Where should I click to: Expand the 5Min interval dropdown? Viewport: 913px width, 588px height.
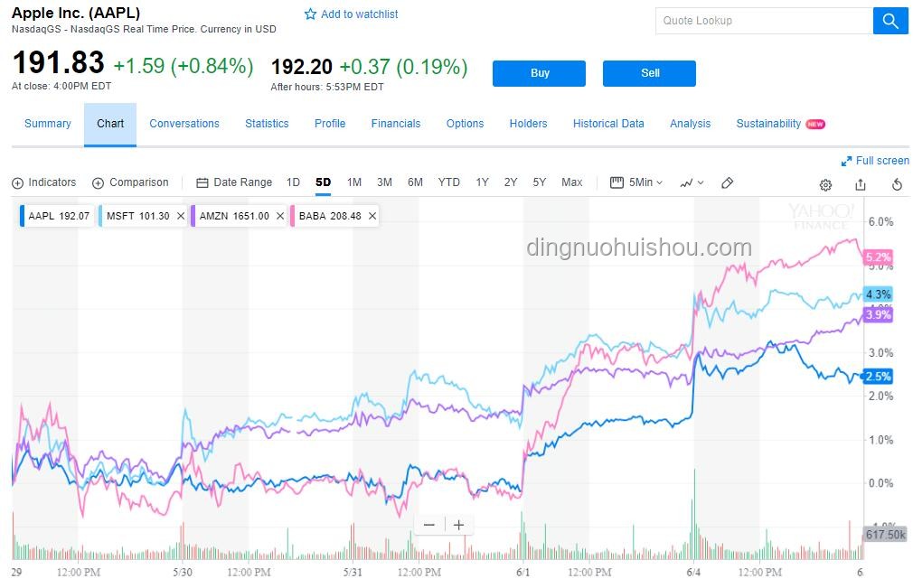636,182
